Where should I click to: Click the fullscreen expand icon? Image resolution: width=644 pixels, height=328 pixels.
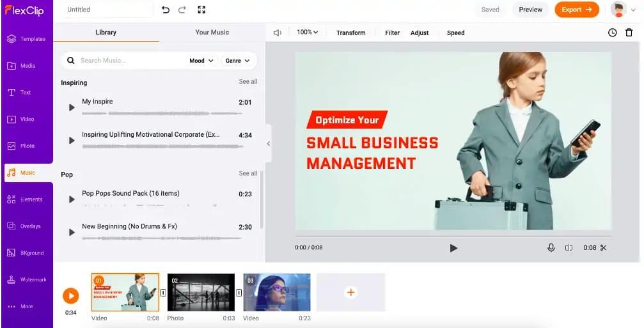point(201,10)
